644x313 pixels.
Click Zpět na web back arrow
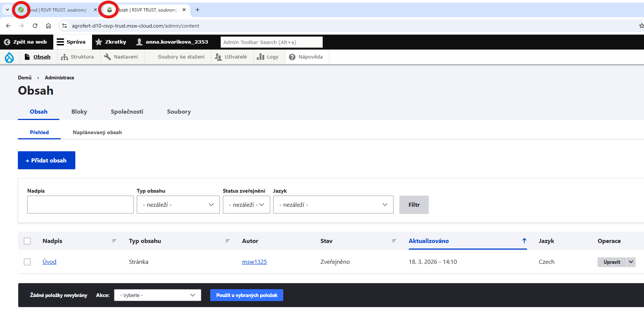click(26, 42)
